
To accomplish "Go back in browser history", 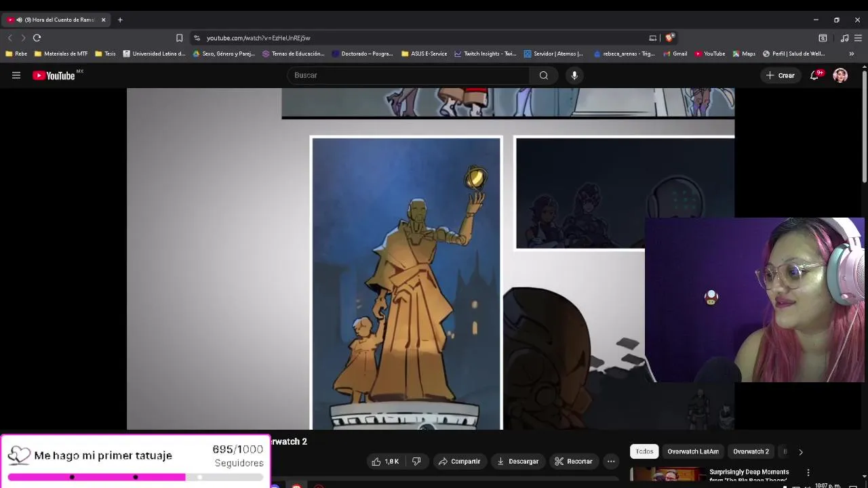I will tap(9, 38).
